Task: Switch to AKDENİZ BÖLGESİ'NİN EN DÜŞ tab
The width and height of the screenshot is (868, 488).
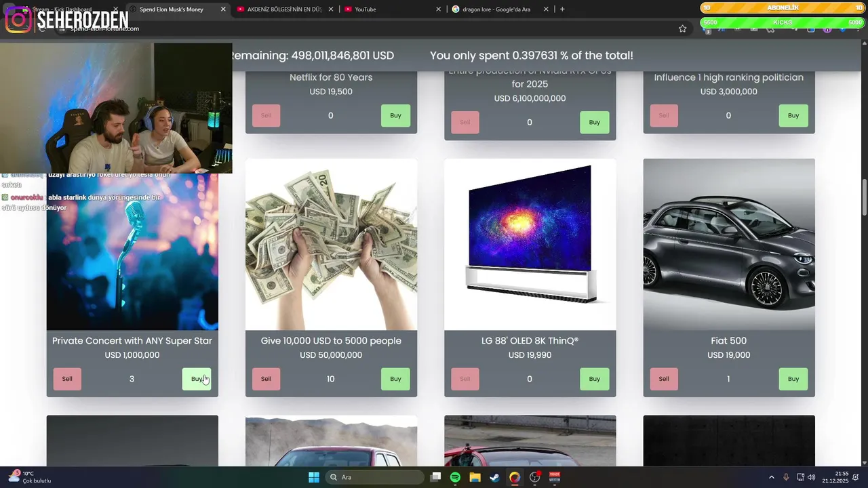Action: pyautogui.click(x=284, y=9)
